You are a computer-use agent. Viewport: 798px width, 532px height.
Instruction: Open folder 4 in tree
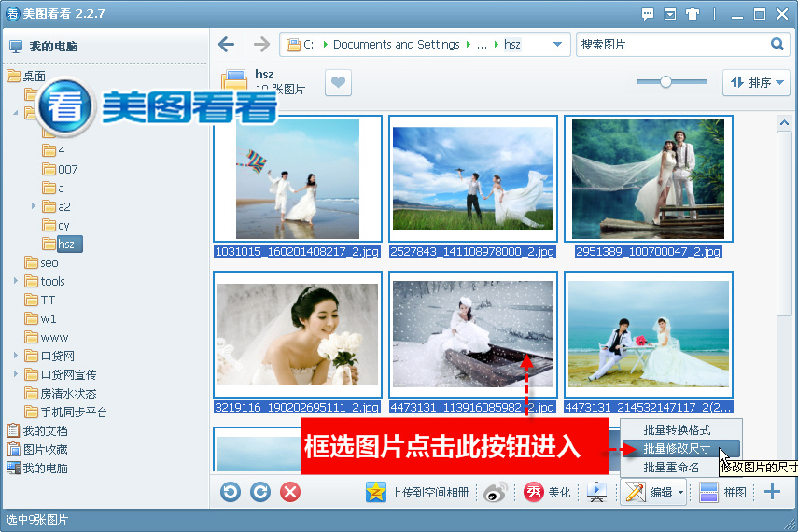53,150
